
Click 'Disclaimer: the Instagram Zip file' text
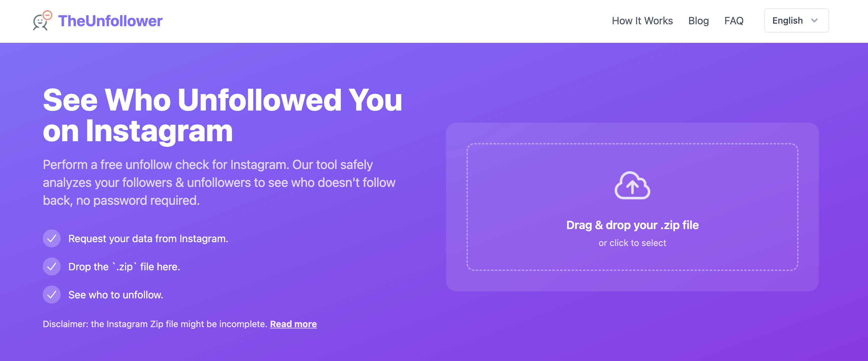[x=155, y=324]
